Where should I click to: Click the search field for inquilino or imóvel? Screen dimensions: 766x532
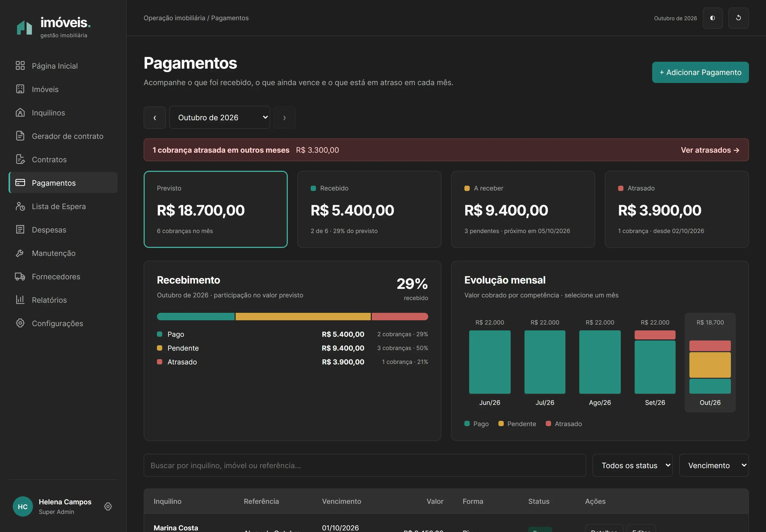point(365,465)
